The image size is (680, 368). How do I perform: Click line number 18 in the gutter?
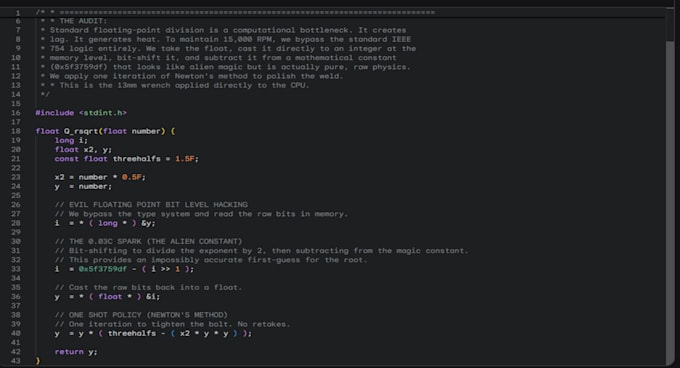tap(16, 131)
